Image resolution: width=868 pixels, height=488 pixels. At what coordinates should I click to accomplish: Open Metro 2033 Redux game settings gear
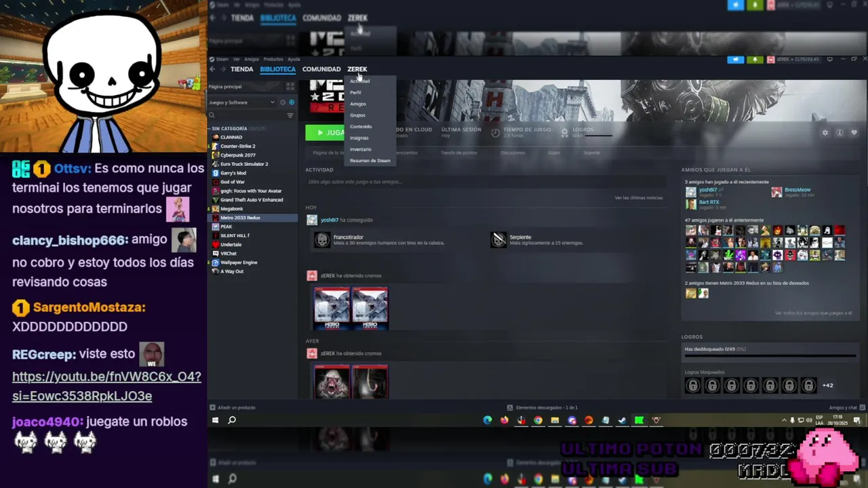825,133
